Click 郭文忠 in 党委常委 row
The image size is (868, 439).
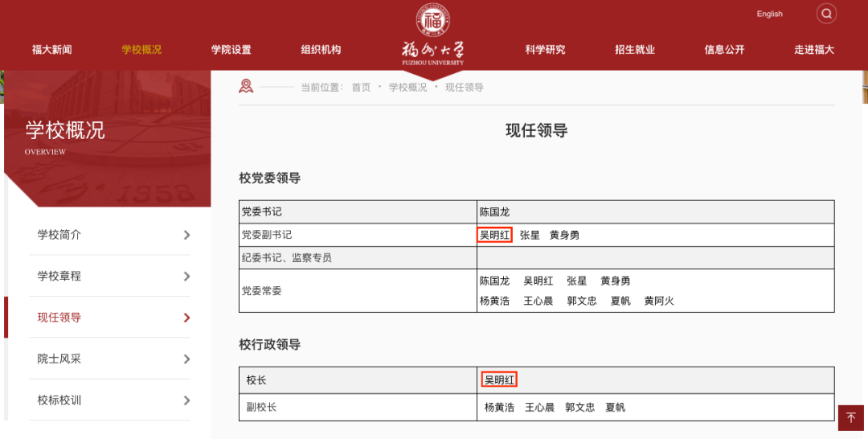(x=582, y=302)
